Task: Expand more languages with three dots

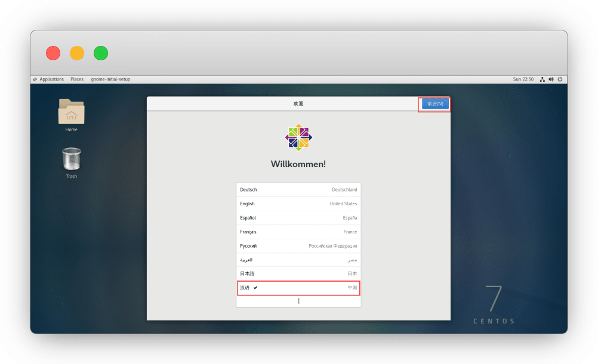Action: tap(298, 301)
